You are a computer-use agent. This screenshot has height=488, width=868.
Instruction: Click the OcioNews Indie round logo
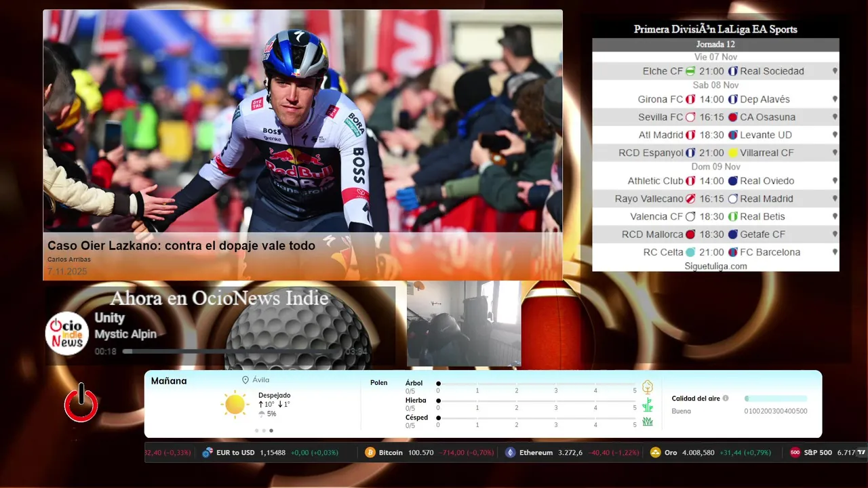(x=67, y=333)
